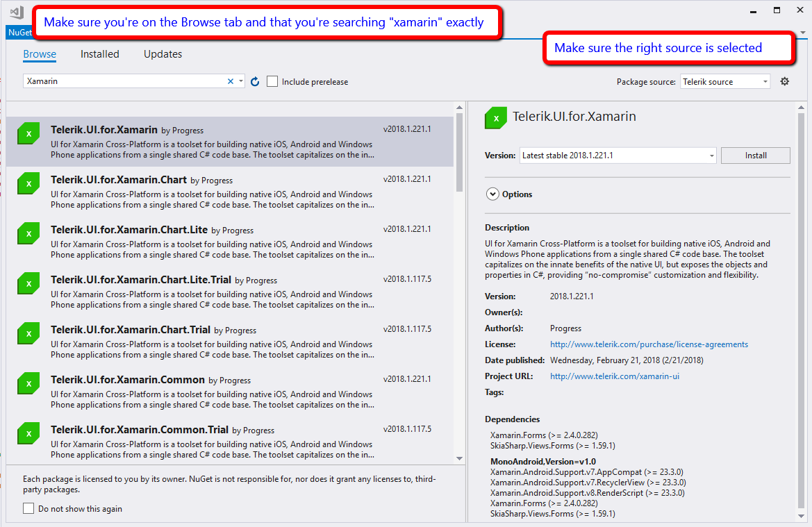Click the details pane scrollbar thumb

point(801,310)
